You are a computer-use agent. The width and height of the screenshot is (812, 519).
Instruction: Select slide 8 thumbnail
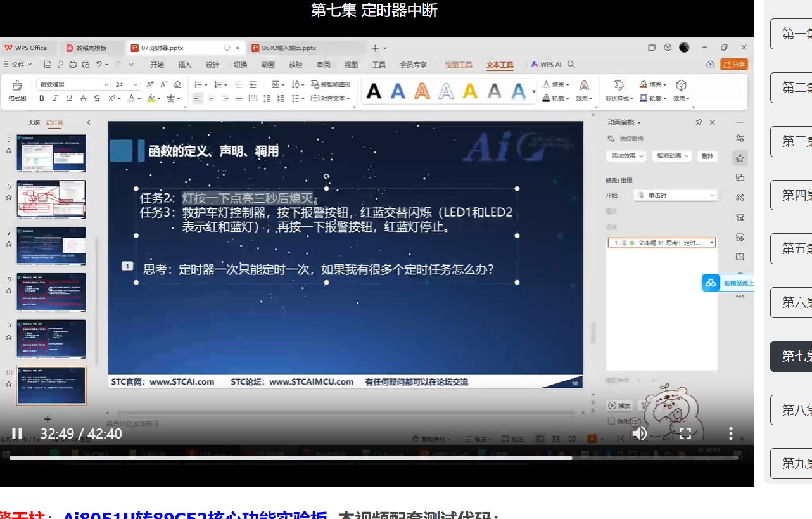(51, 292)
